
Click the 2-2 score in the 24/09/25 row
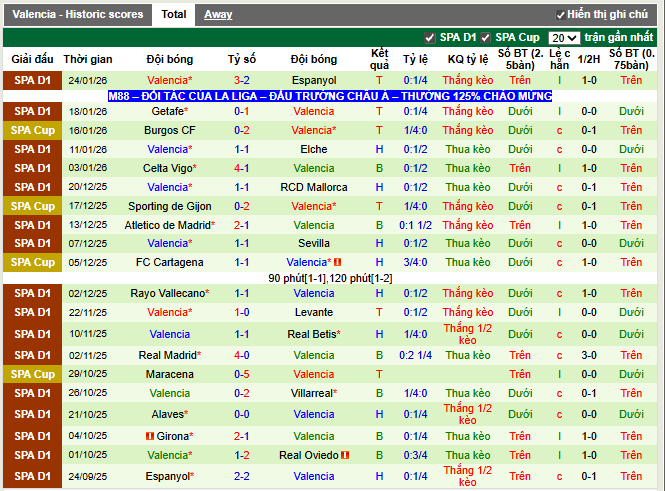pos(242,476)
